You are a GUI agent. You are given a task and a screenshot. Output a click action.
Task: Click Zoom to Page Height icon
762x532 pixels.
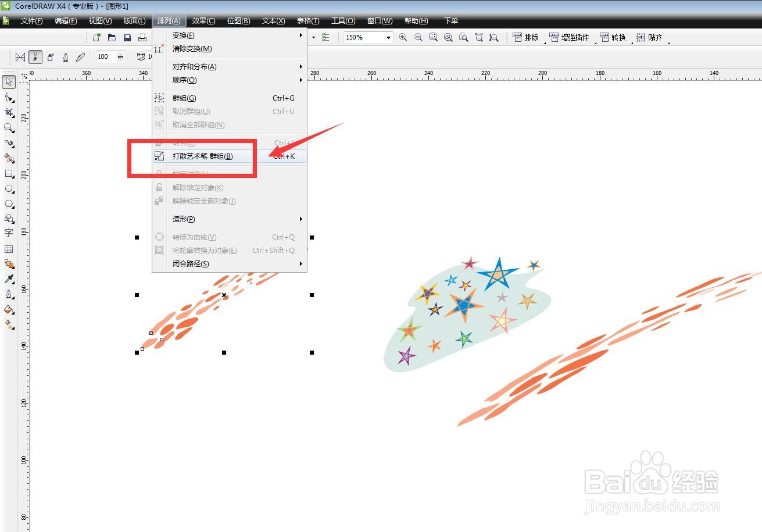pos(493,37)
